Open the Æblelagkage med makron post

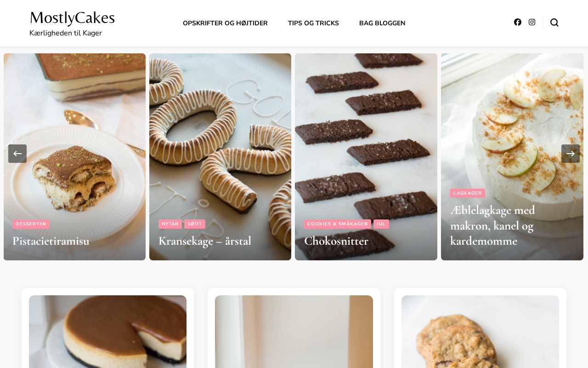(x=492, y=225)
